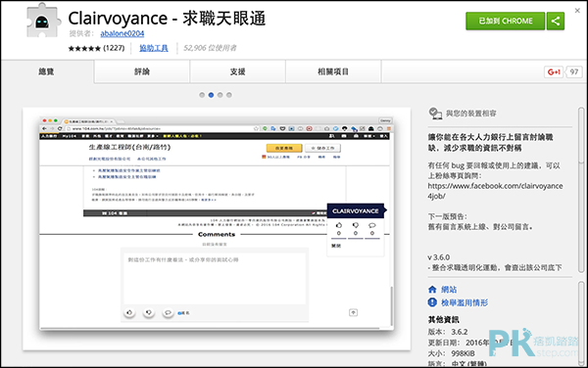Click the 52,906 位使用者 text
The image size is (588, 368).
pyautogui.click(x=210, y=48)
